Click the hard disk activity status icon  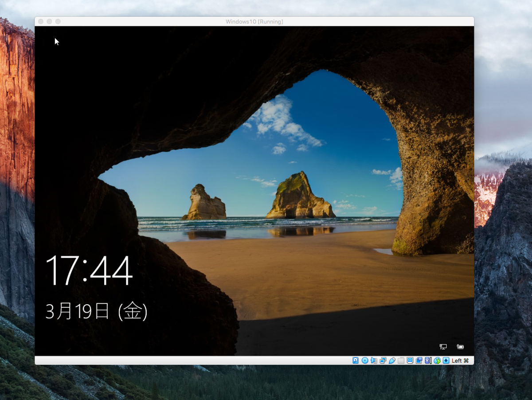click(x=356, y=361)
